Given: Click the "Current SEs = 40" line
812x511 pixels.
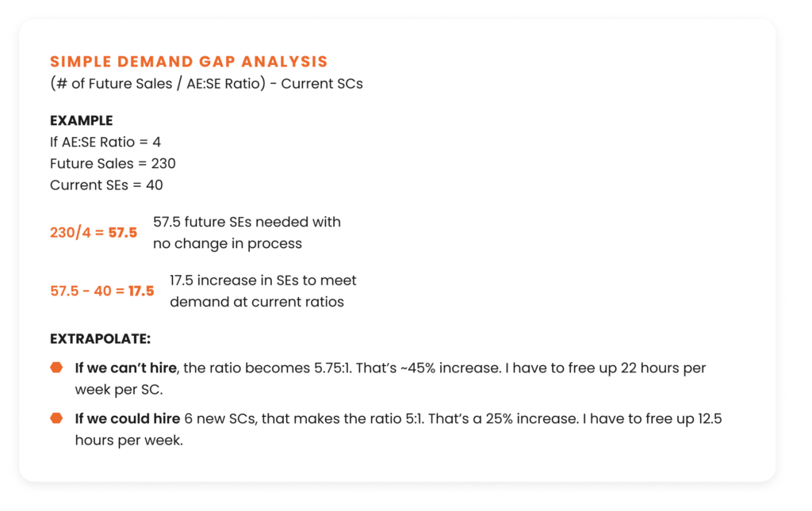Looking at the screenshot, I should coord(108,185).
